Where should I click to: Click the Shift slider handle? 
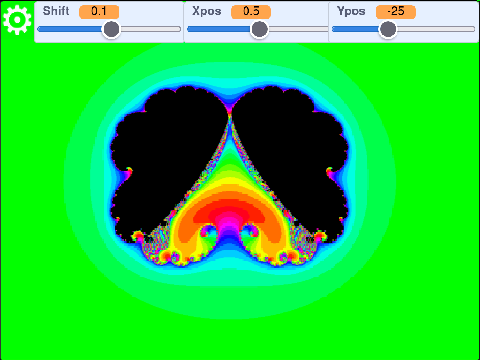111,29
